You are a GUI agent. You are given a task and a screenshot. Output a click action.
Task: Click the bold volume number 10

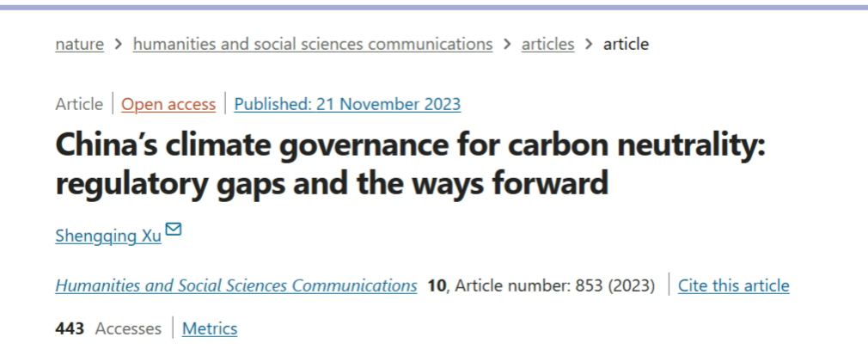437,285
